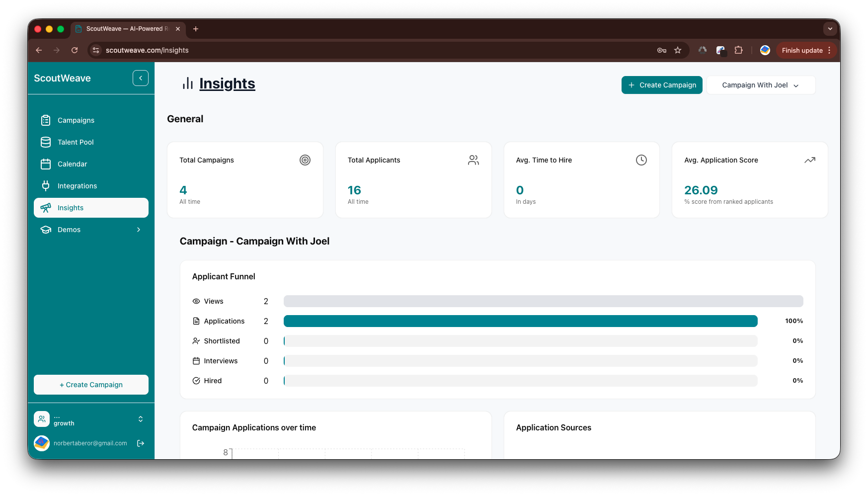This screenshot has width=868, height=496.
Task: Click the Total Campaigns target icon
Action: pyautogui.click(x=305, y=160)
